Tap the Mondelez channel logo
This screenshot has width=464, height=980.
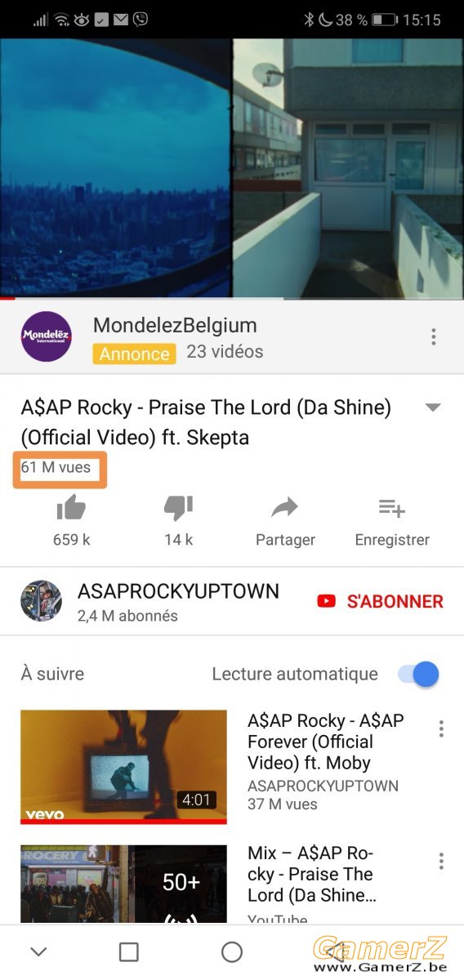[x=47, y=336]
